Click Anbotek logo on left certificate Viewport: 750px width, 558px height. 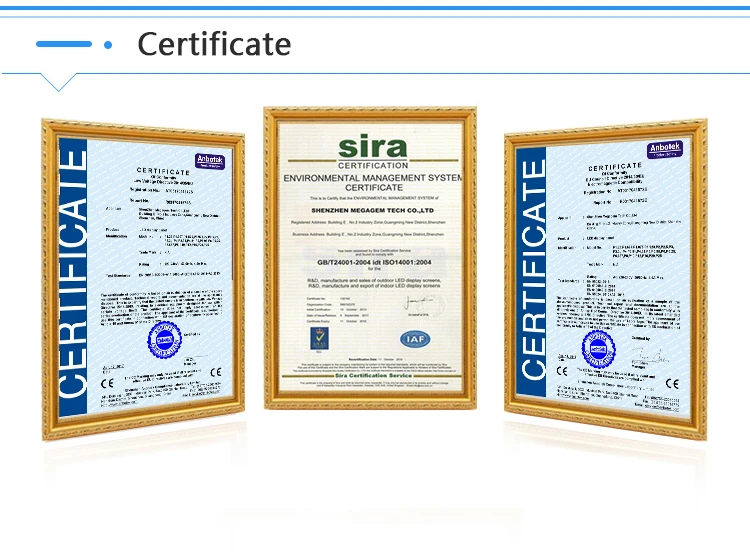click(210, 161)
